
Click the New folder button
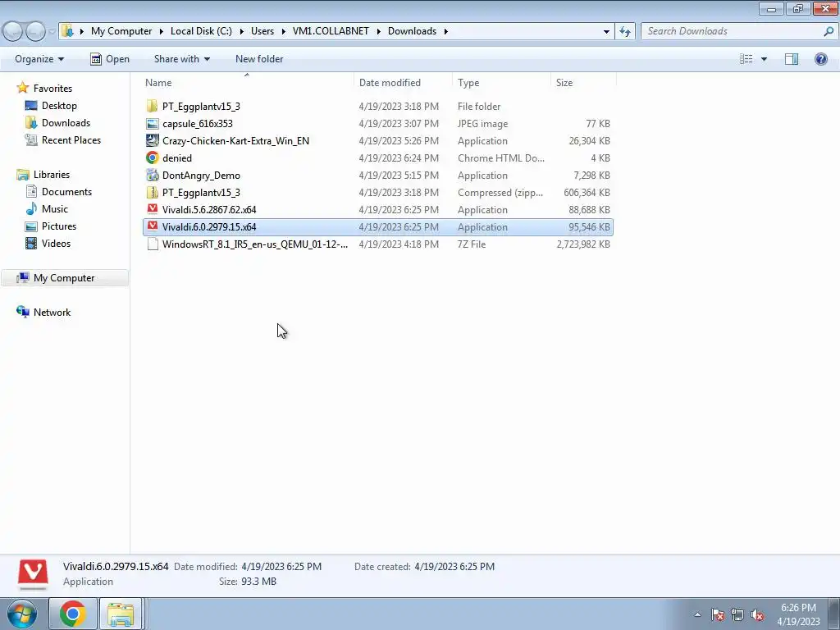pyautogui.click(x=259, y=59)
